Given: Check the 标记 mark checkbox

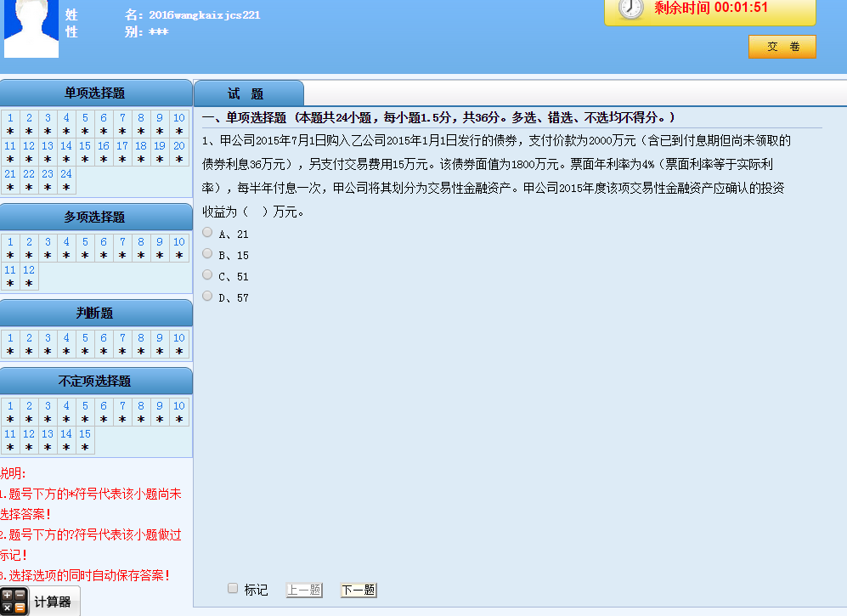Looking at the screenshot, I should (x=234, y=589).
